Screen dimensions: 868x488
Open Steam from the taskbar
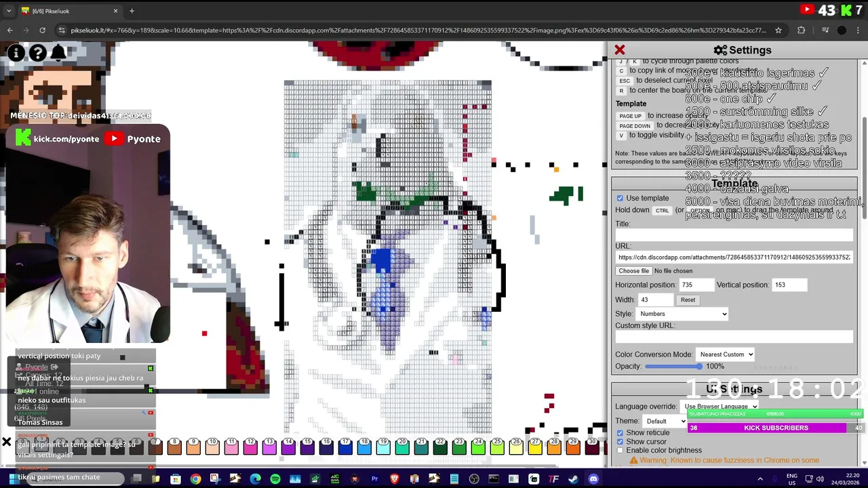coord(574,479)
